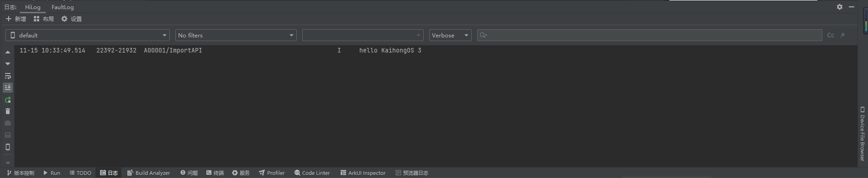Open the FaultLog tab
868x178 pixels.
[x=63, y=7]
